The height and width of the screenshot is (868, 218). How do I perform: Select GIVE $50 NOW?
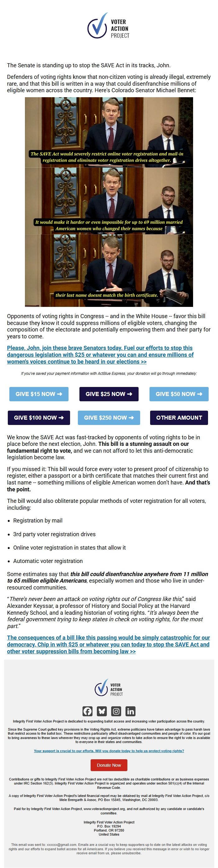(179, 394)
